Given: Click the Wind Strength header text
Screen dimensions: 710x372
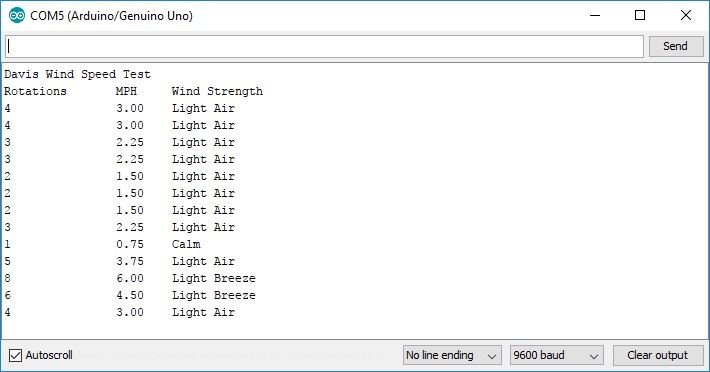Looking at the screenshot, I should [x=217, y=91].
